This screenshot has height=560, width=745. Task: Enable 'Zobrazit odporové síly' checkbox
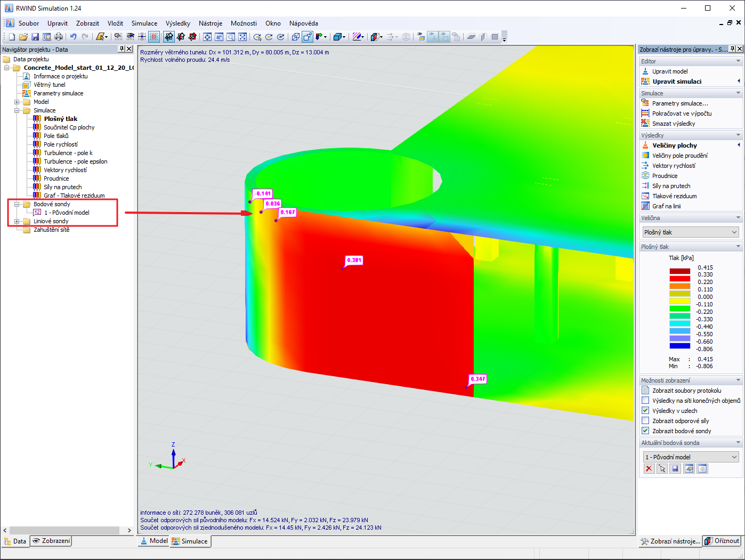click(x=645, y=421)
